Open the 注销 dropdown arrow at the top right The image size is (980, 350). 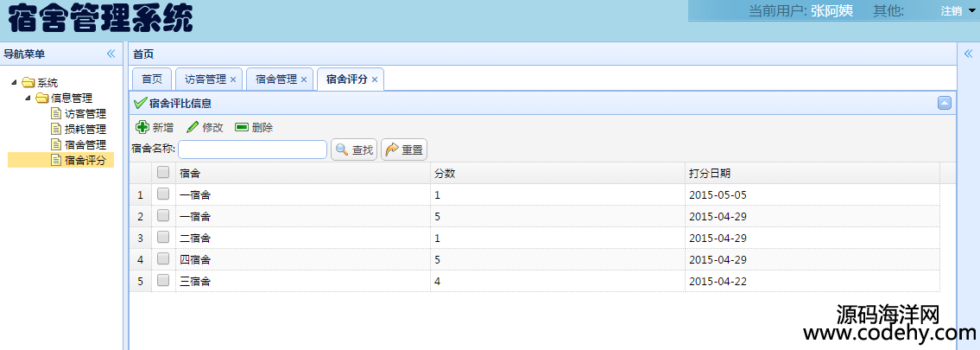point(971,11)
